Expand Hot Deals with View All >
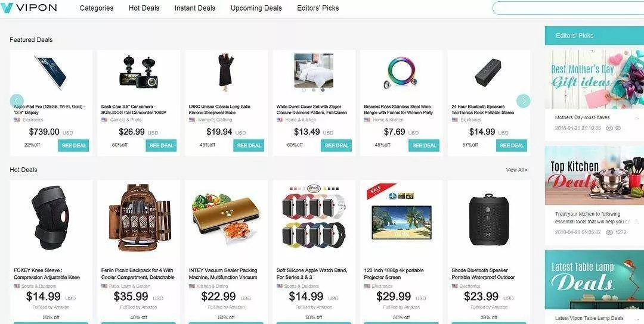The image size is (644, 324). point(516,170)
